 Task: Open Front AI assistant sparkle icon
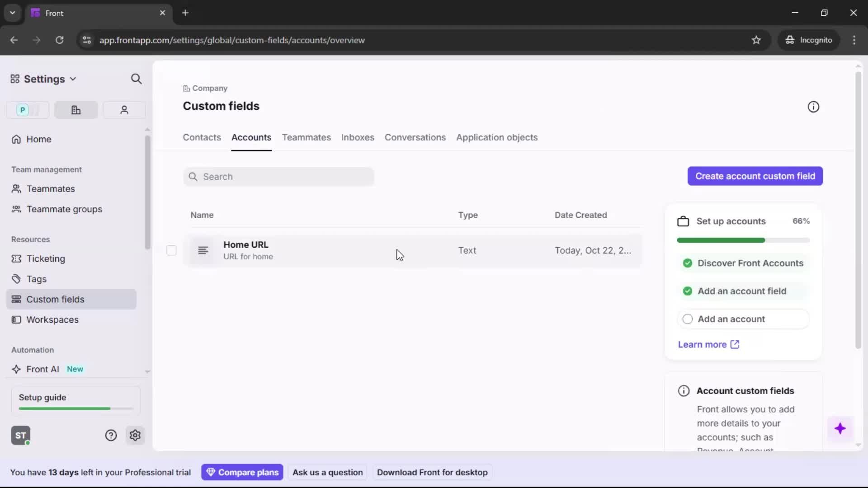pyautogui.click(x=841, y=428)
